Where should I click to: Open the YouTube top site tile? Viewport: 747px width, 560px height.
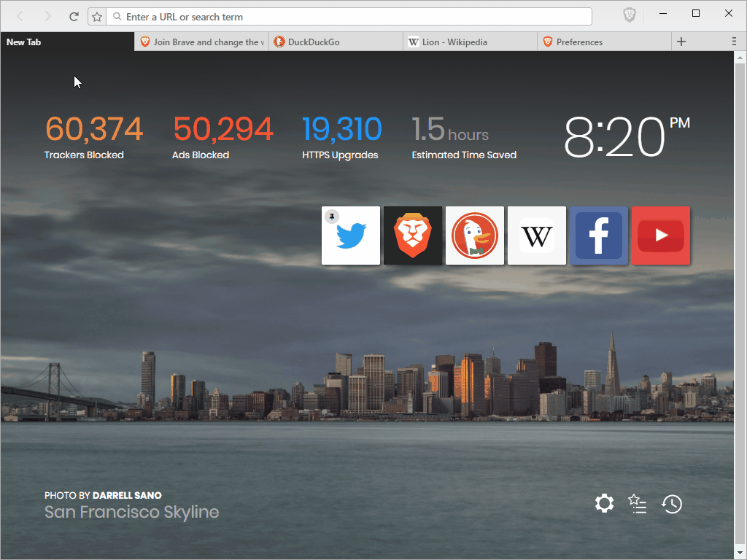pyautogui.click(x=661, y=236)
